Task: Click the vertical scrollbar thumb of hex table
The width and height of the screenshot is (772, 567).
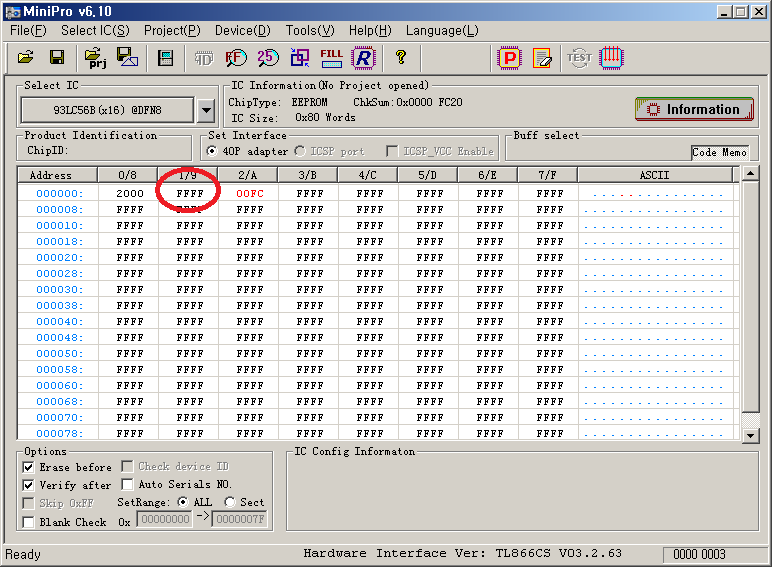Action: [x=750, y=296]
